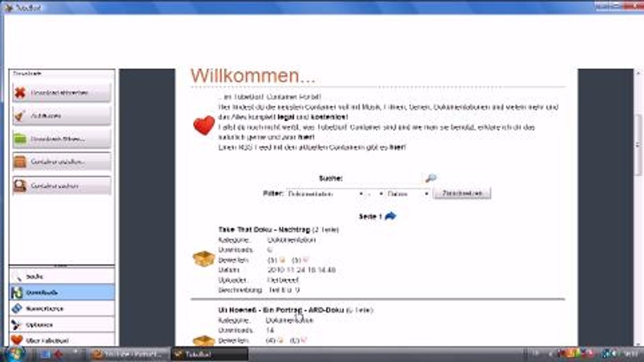Click the Container erstellen button
644x362 pixels.
(x=61, y=162)
